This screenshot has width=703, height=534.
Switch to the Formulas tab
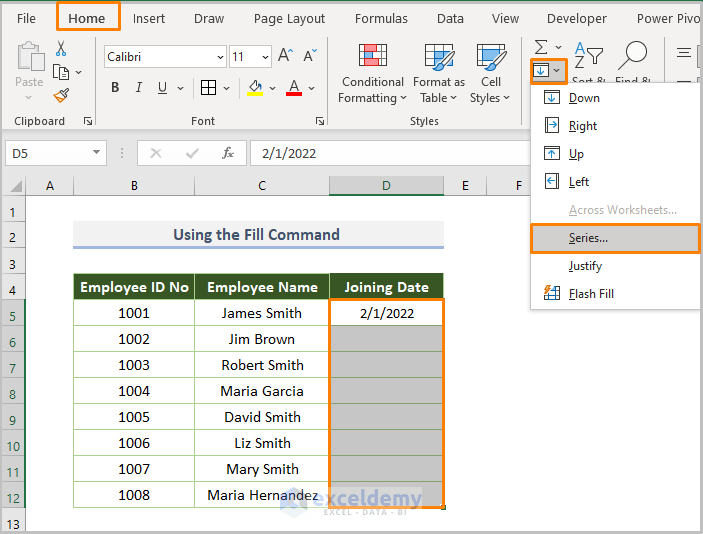[x=381, y=18]
